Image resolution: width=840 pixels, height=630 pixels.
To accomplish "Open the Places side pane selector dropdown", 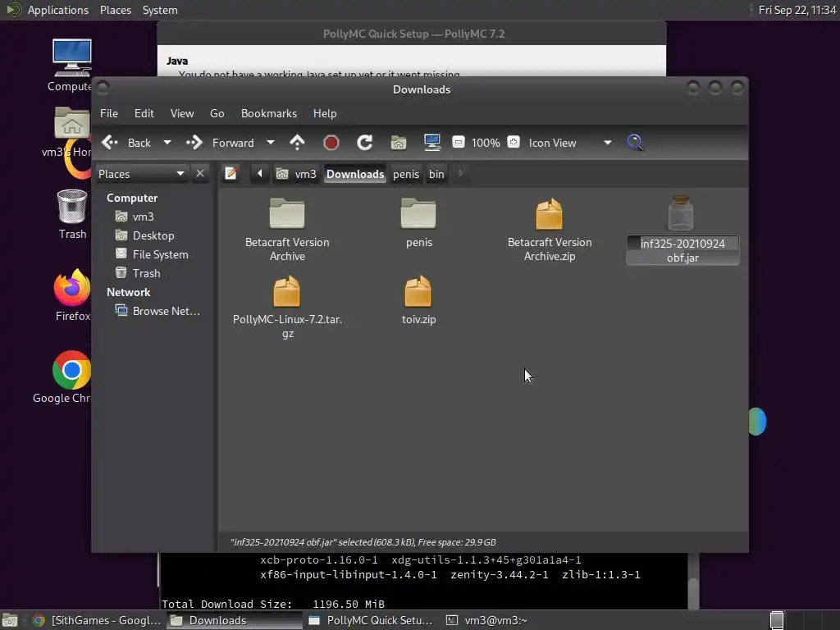I will coord(142,174).
